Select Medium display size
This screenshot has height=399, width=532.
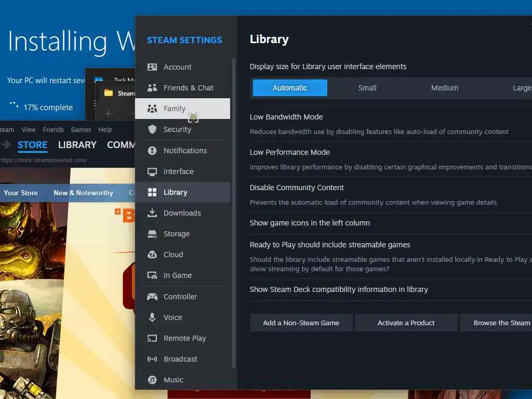(x=445, y=88)
